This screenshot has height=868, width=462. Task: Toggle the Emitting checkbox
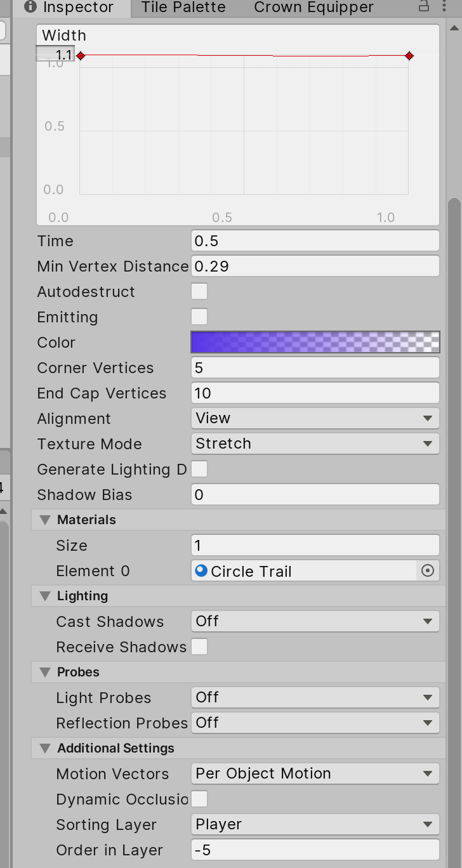click(x=199, y=317)
